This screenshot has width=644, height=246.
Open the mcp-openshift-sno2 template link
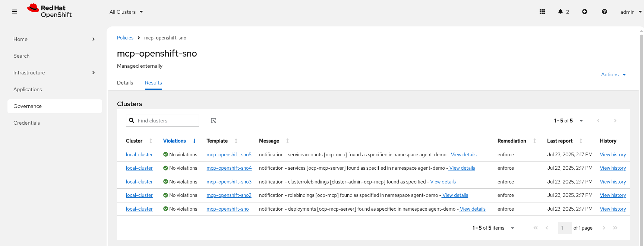click(229, 195)
